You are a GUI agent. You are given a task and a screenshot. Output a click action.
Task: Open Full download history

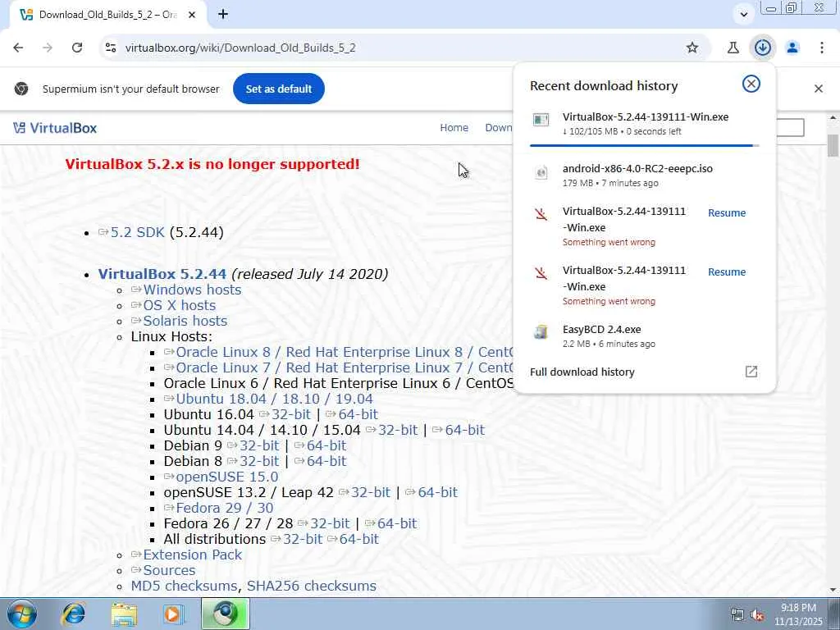(x=582, y=372)
